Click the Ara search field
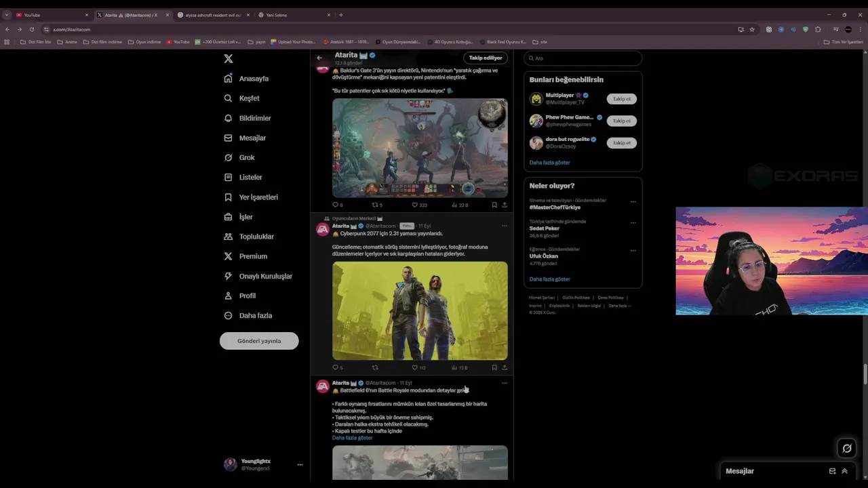 [583, 58]
